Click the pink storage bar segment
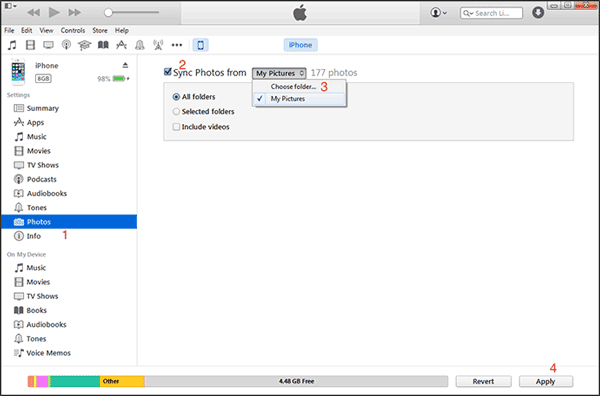This screenshot has width=600, height=396. [42, 381]
